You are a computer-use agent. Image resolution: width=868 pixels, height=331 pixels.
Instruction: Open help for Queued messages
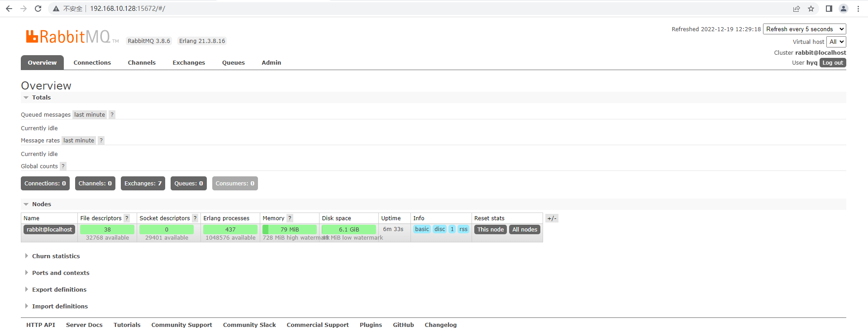coord(112,115)
